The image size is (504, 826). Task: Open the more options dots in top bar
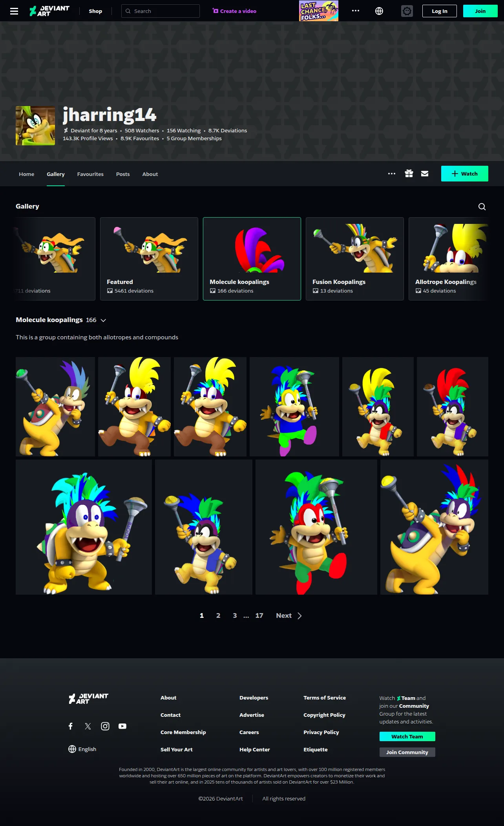356,11
